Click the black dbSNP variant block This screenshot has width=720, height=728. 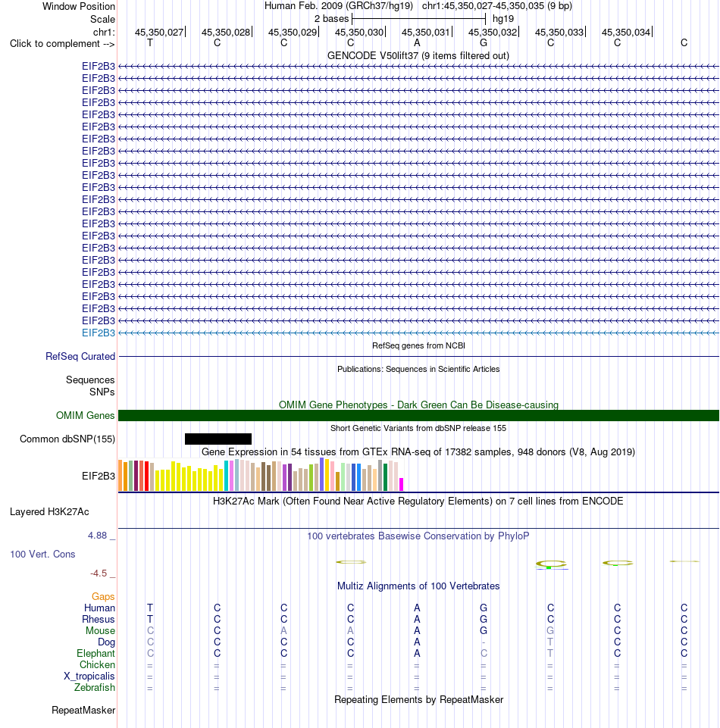click(x=218, y=439)
